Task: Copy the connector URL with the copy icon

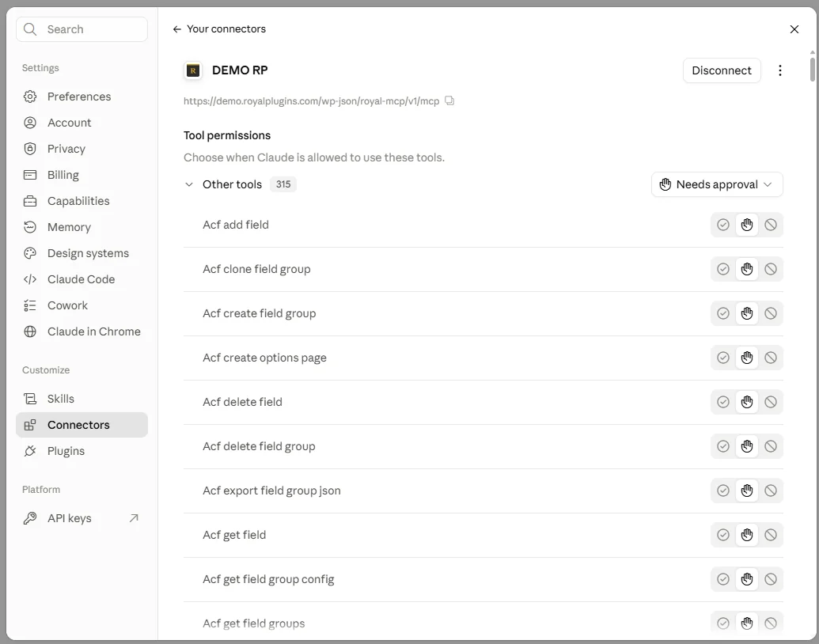Action: (449, 100)
